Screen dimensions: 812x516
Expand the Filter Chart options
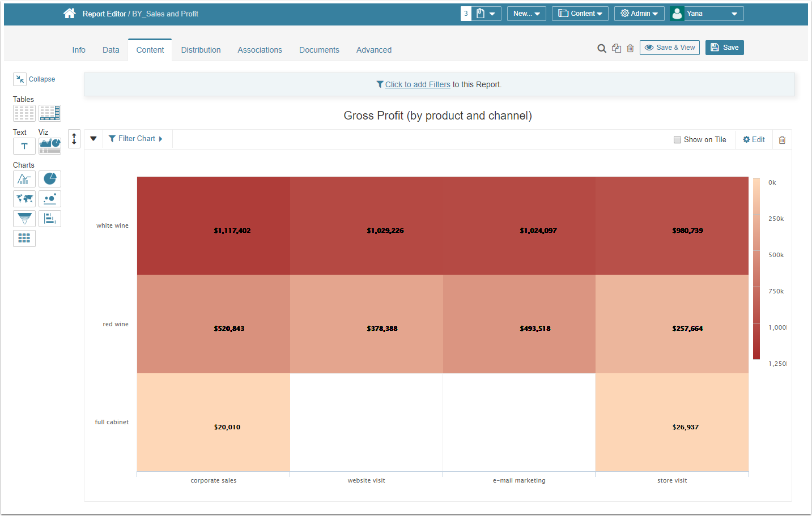pos(136,139)
